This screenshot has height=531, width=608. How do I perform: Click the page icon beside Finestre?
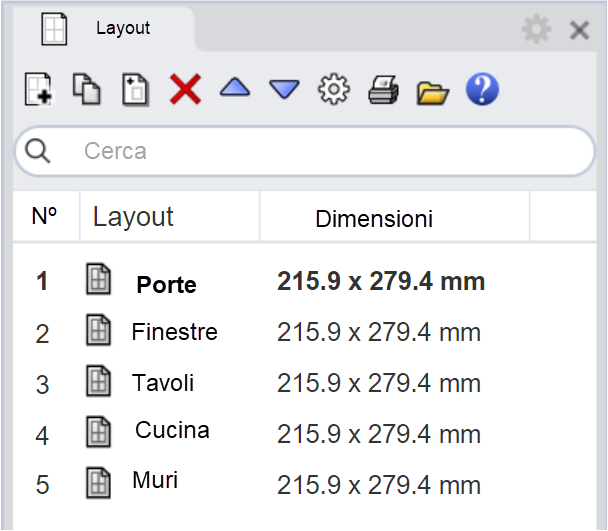point(98,330)
